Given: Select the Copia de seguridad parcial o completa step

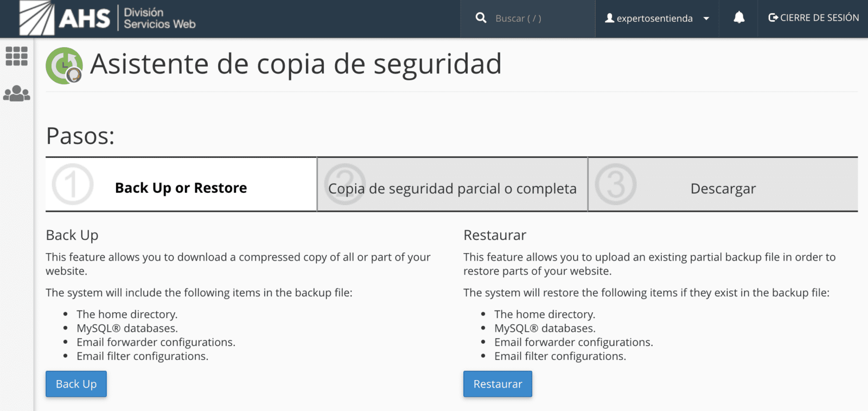Looking at the screenshot, I should pyautogui.click(x=452, y=185).
